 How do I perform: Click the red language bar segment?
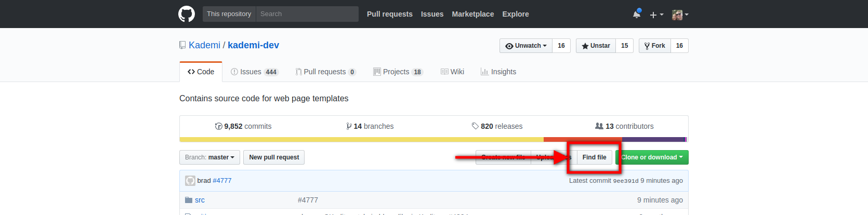(583, 139)
